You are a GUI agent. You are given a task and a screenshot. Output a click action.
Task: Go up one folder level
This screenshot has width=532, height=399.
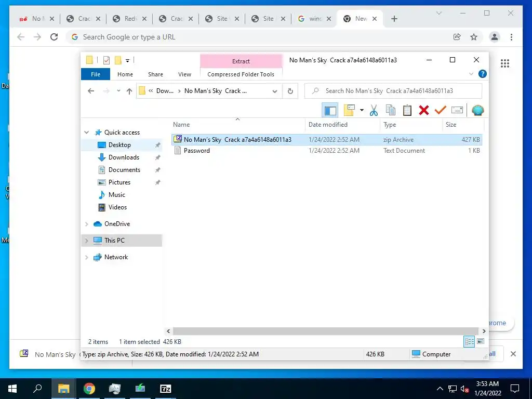point(129,91)
